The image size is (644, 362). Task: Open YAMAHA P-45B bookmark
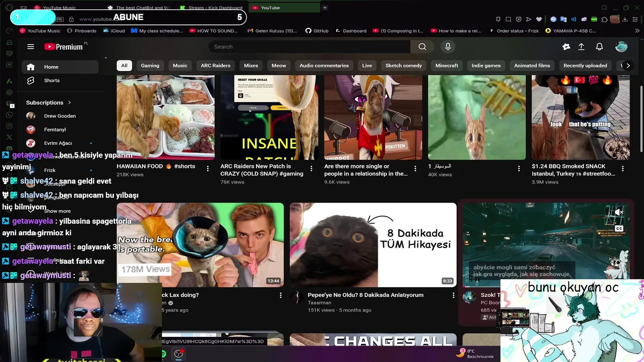(x=571, y=31)
